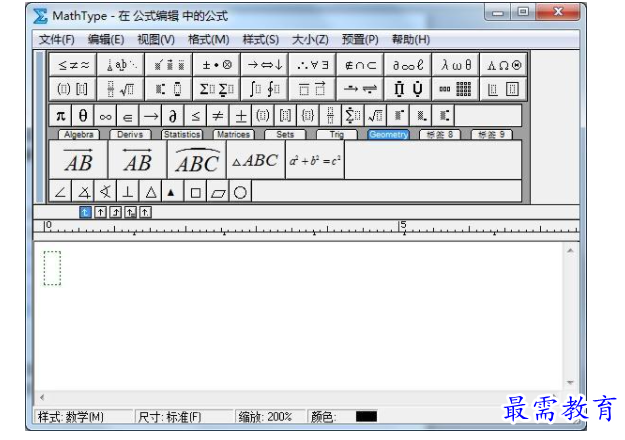Open the 帮助(H) menu
Image resolution: width=625 pixels, height=440 pixels.
tap(411, 39)
